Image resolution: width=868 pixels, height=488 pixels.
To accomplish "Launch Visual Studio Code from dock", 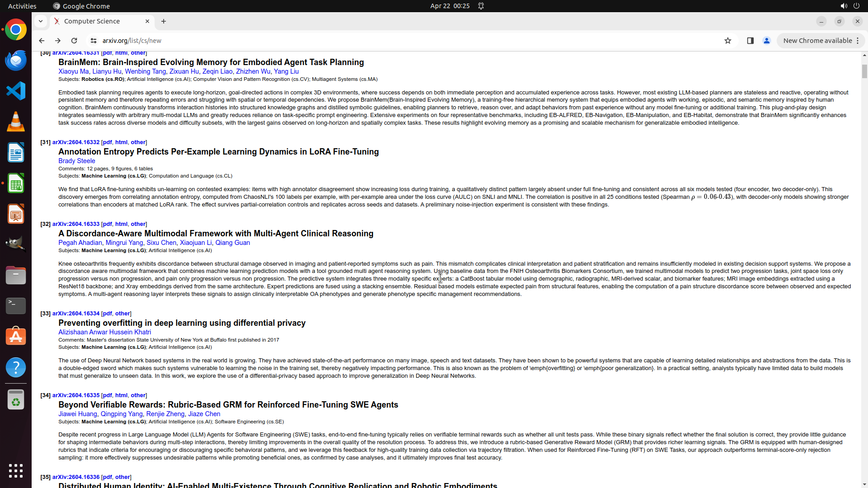I will tap(16, 91).
